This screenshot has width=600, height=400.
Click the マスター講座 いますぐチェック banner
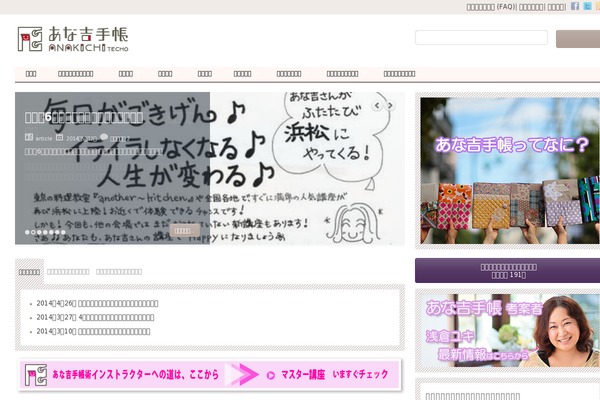210,375
